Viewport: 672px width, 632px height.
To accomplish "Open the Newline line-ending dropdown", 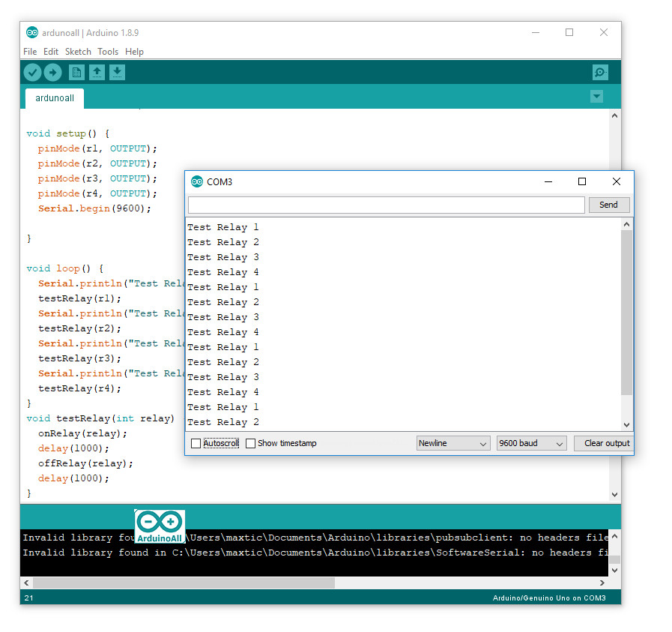I will (x=453, y=443).
